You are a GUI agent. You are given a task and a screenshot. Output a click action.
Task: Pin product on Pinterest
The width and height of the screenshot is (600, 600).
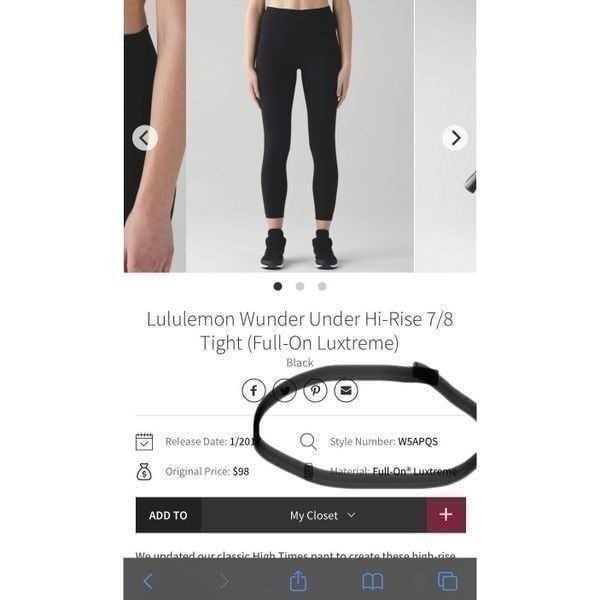click(x=315, y=390)
